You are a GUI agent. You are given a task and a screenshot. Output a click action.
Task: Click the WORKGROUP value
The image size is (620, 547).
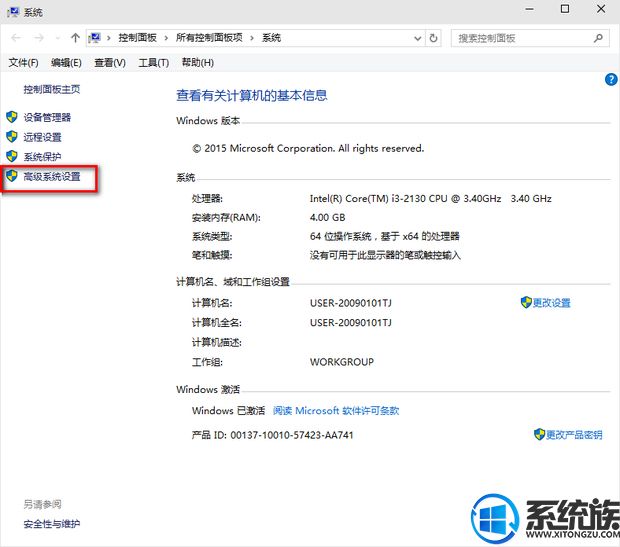[x=342, y=362]
